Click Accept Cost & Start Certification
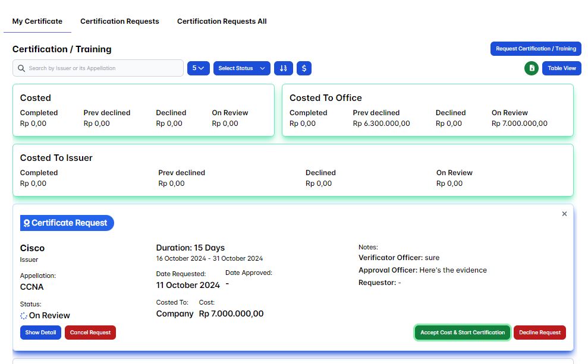This screenshot has height=364, width=588. (462, 333)
